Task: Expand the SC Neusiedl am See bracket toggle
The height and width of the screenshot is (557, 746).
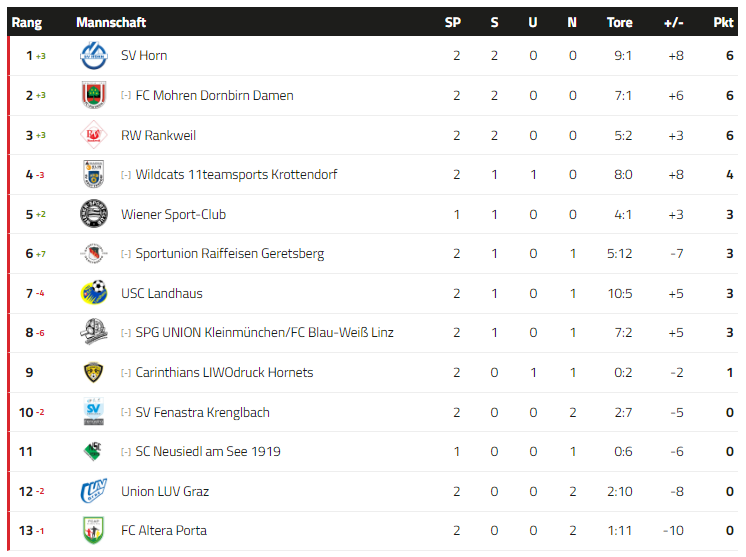Action: (126, 452)
